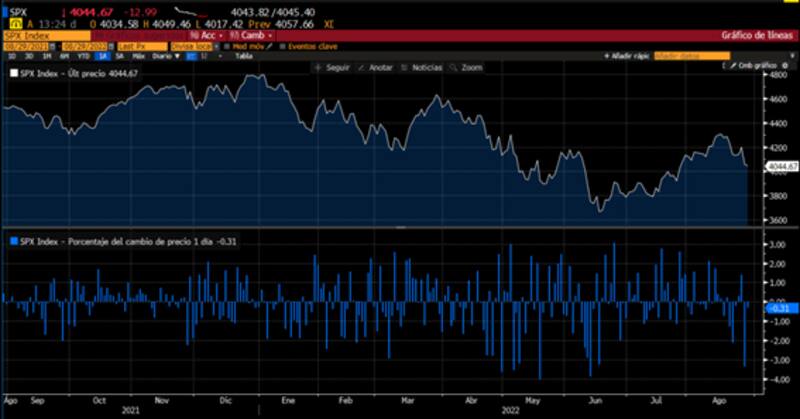
Task: Click the Seguir crosshair icon
Action: point(319,67)
